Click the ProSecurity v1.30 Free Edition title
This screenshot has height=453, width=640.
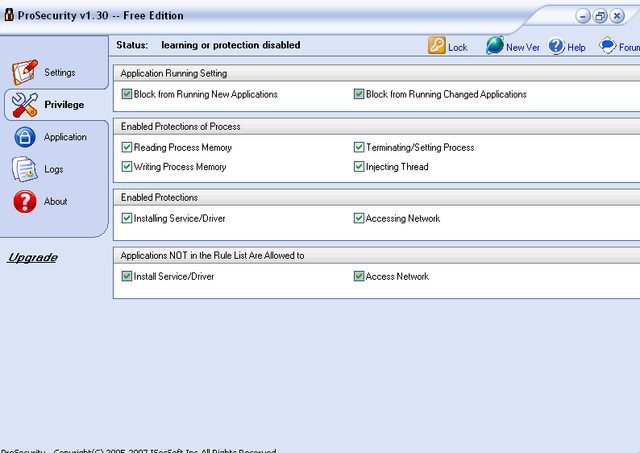tap(100, 16)
